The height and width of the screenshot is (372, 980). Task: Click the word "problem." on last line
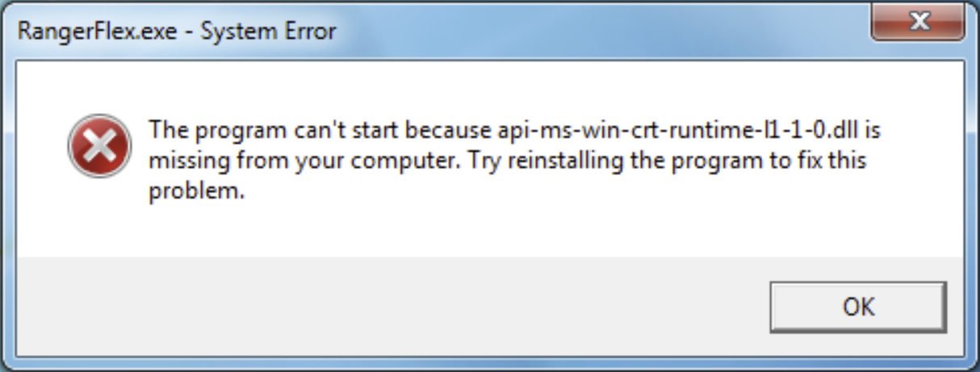click(x=196, y=193)
